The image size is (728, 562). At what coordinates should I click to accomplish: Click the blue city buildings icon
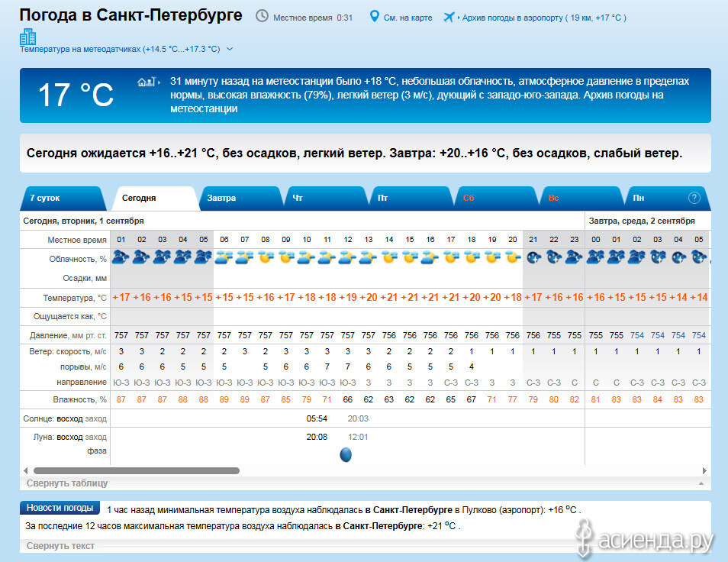(x=28, y=37)
